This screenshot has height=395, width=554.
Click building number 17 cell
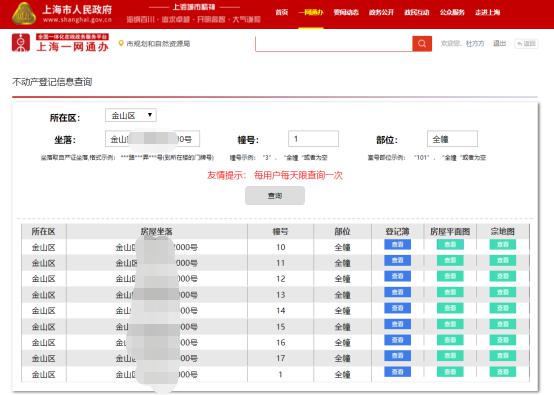pos(281,358)
